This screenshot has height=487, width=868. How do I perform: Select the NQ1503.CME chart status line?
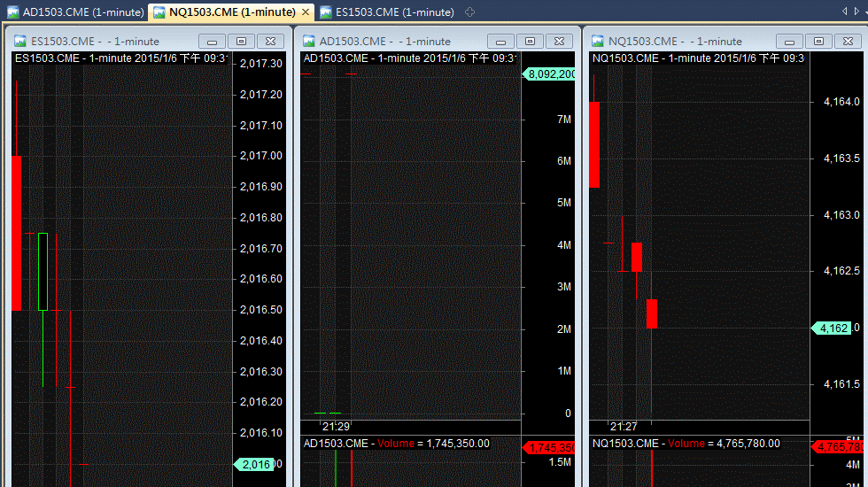click(x=698, y=58)
